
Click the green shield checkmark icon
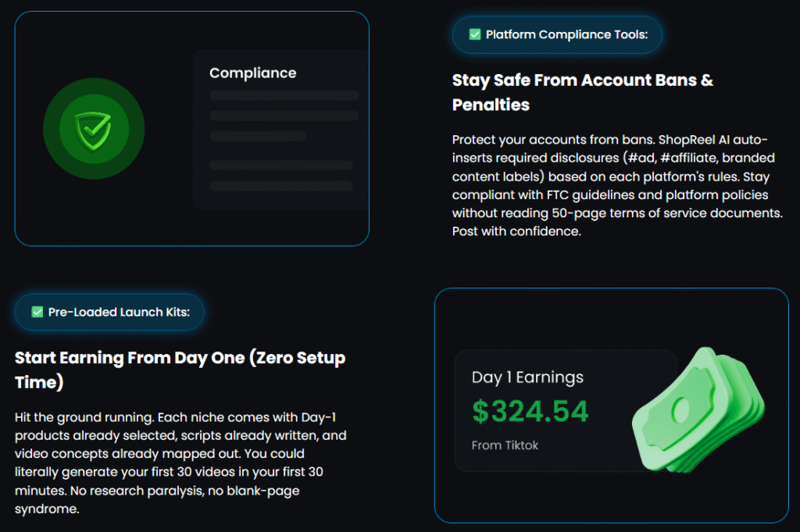(93, 127)
